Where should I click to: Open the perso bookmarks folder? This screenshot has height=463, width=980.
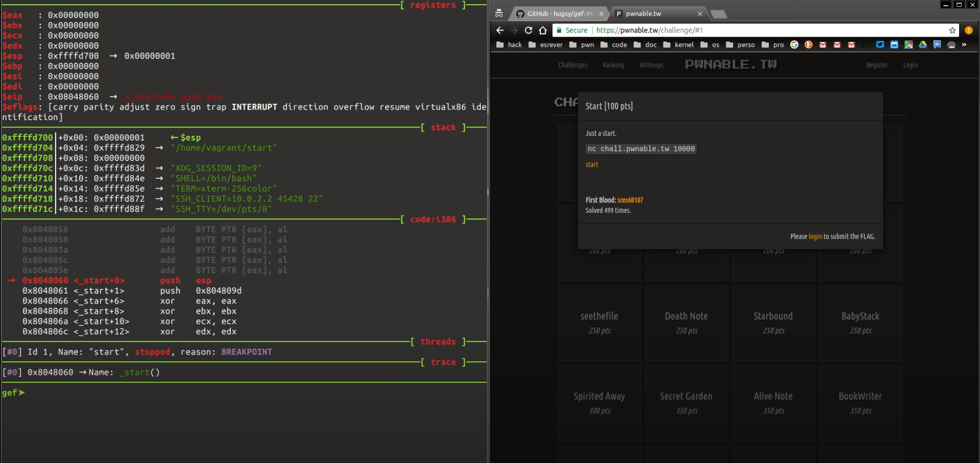741,45
